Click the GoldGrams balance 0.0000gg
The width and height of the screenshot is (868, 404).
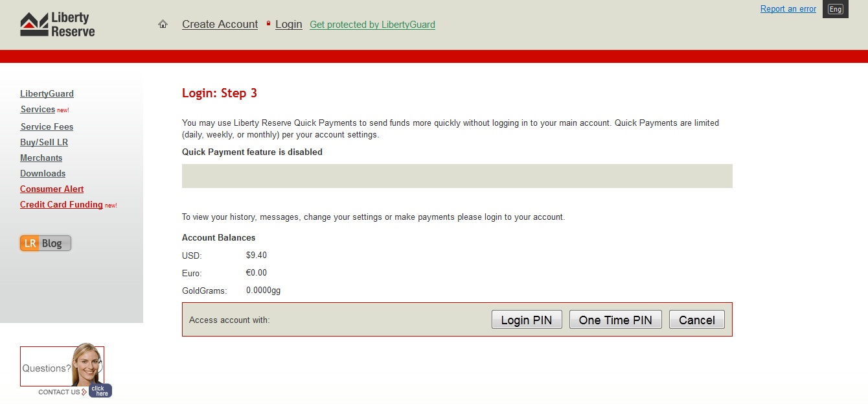264,291
